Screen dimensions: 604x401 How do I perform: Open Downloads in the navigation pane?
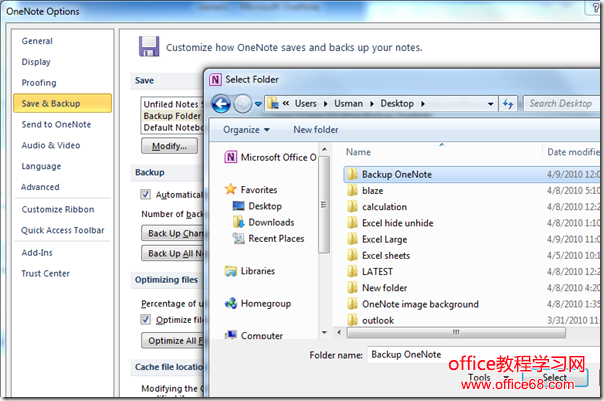click(x=270, y=222)
